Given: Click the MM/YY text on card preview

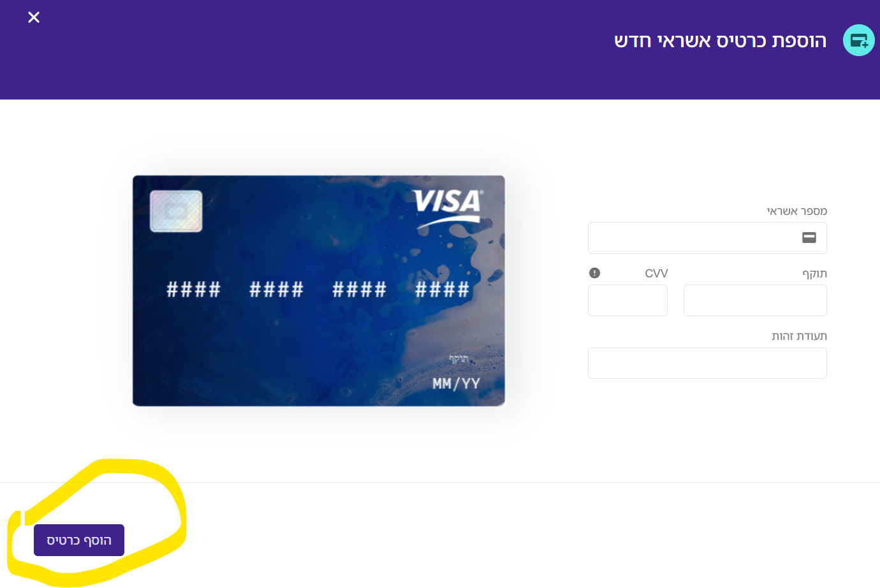Looking at the screenshot, I should click(456, 384).
